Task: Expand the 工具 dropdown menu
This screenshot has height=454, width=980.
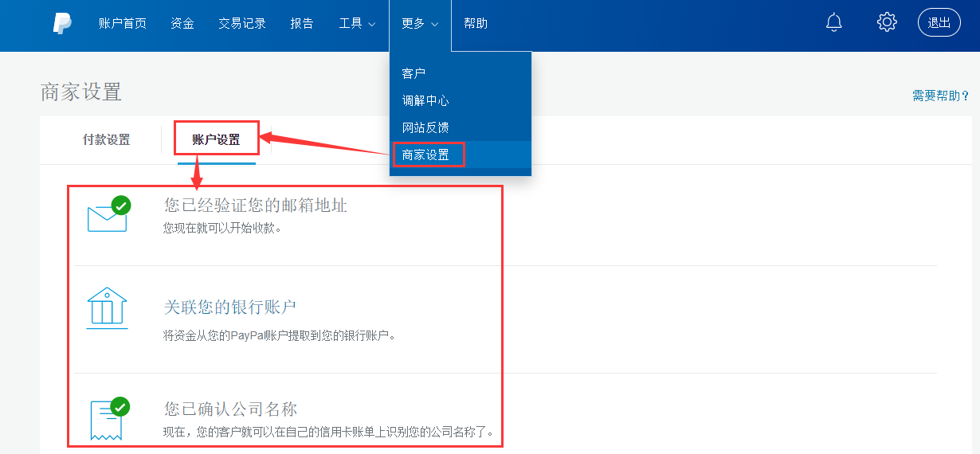Action: [x=357, y=23]
